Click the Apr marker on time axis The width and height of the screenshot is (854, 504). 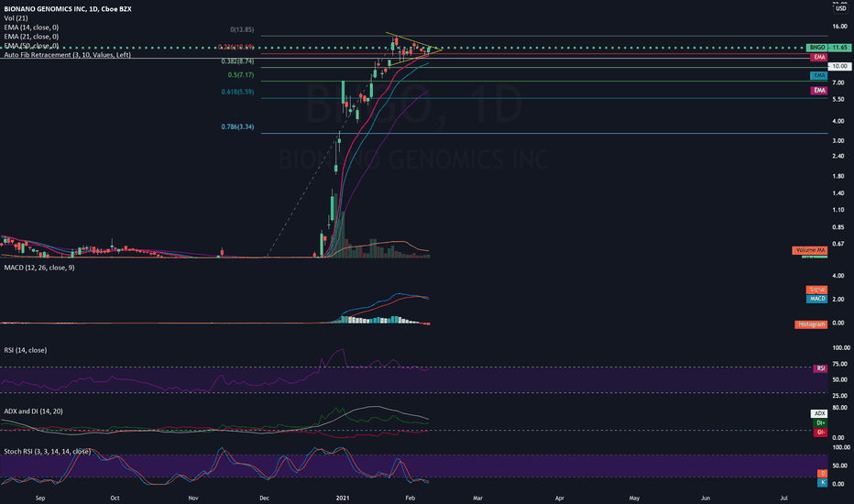(559, 498)
